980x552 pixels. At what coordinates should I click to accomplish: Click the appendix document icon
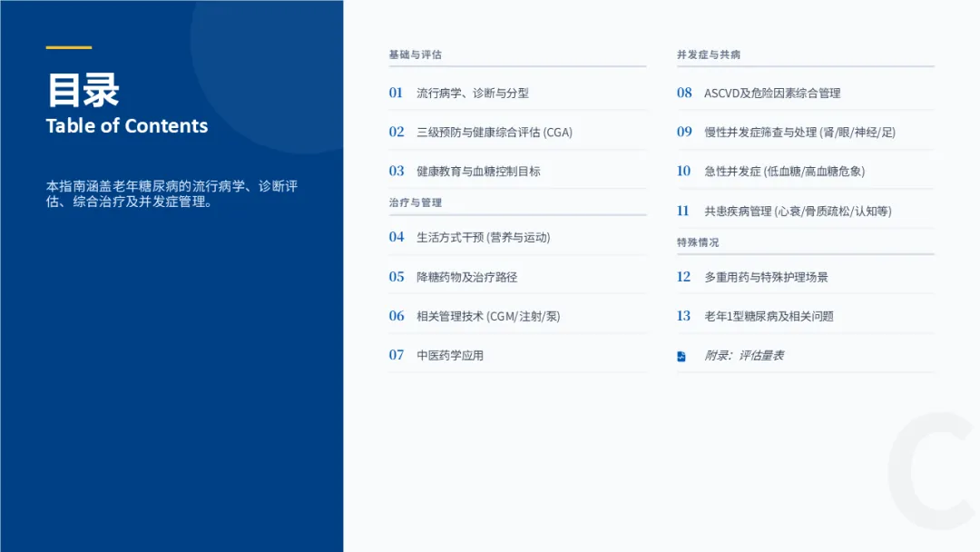tap(681, 356)
